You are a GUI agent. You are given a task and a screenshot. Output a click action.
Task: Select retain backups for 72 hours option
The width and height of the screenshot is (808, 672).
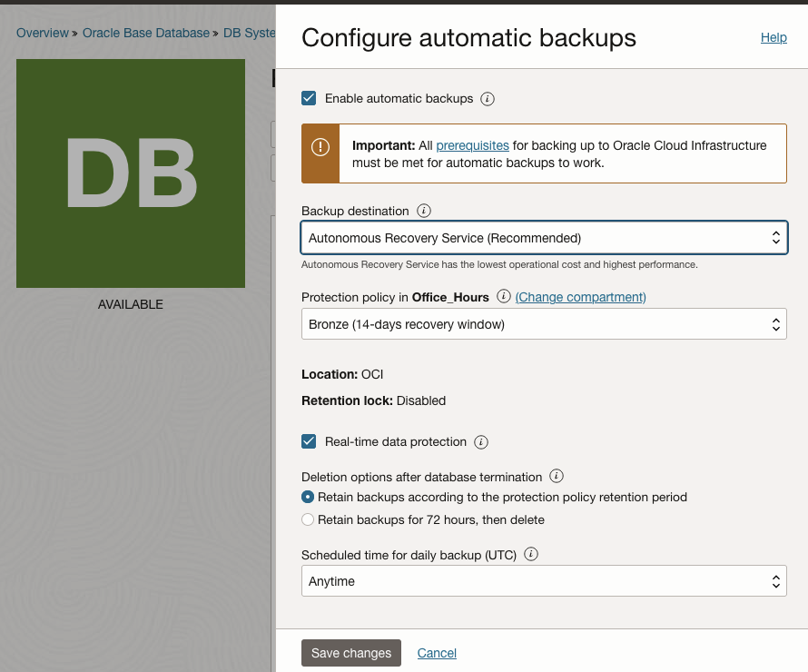point(308,519)
